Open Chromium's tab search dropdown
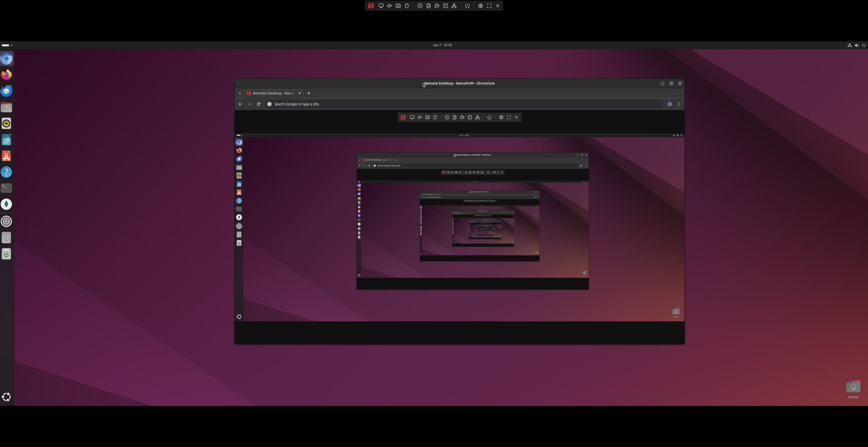Image resolution: width=868 pixels, height=447 pixels. point(240,93)
